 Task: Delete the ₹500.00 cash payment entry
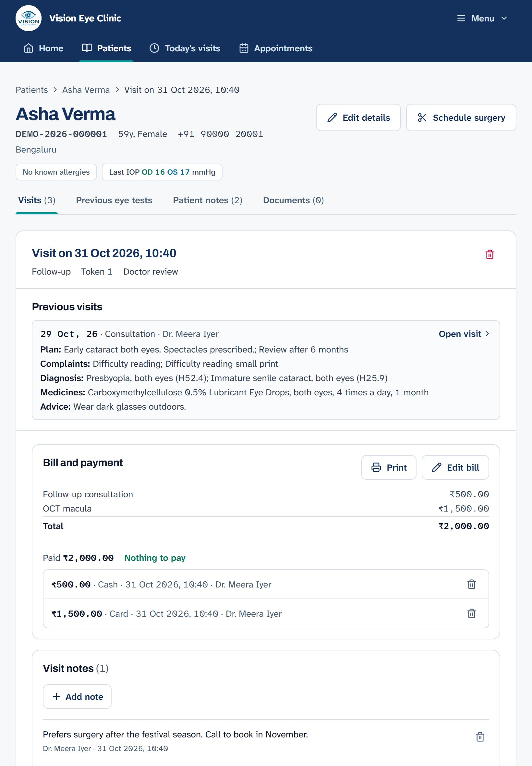(471, 584)
